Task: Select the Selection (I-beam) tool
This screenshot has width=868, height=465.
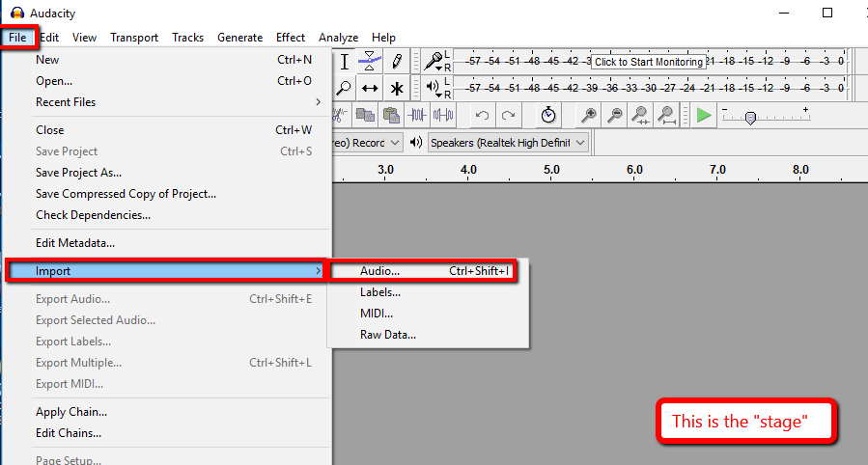Action: point(345,62)
